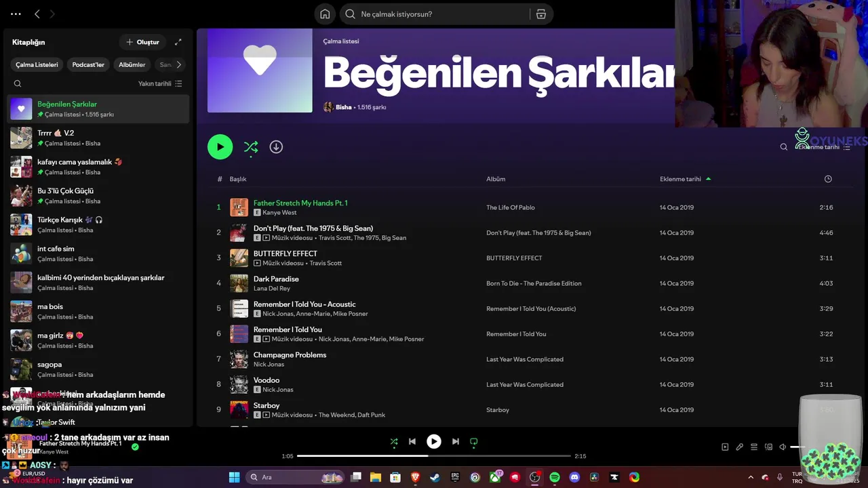Expand the library panel with the arrows icon

click(178, 42)
